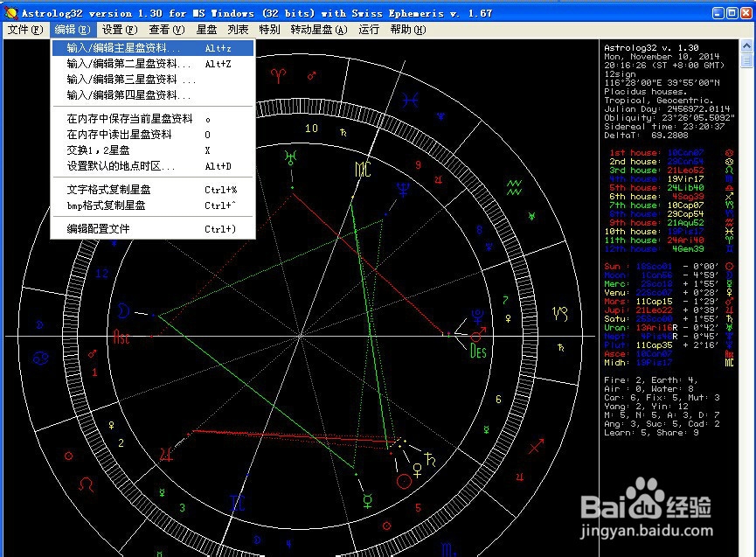This screenshot has height=557, width=756.
Task: Click the '1st house' row in sidebar
Action: [671, 152]
